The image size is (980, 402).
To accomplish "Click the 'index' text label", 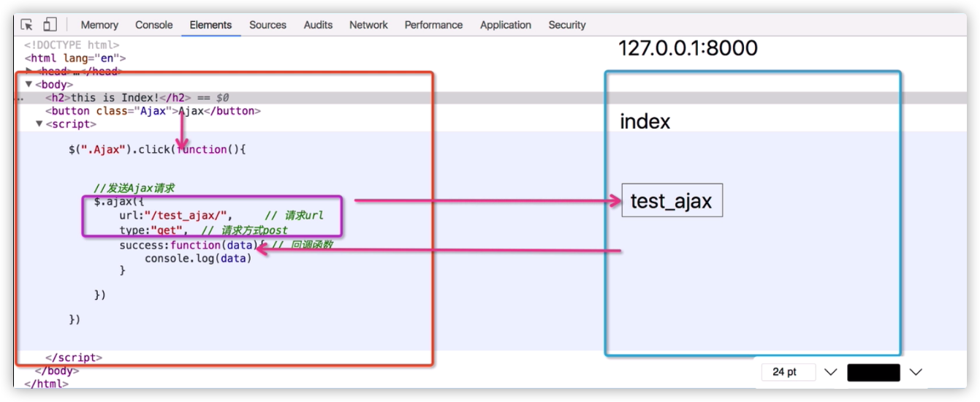I will coord(645,121).
